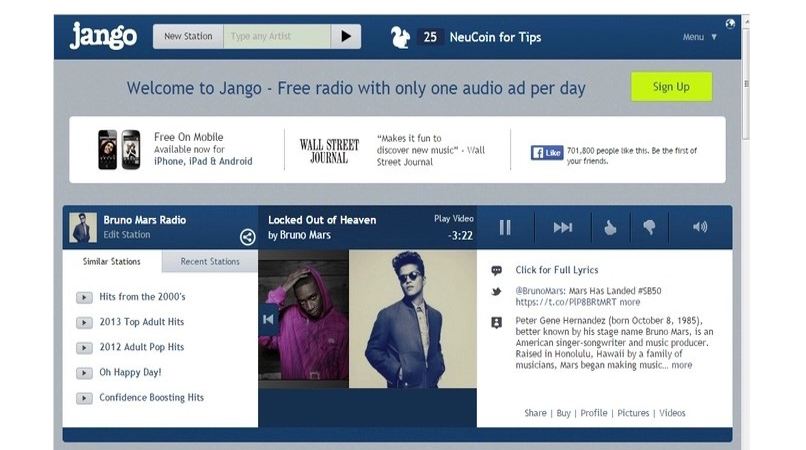Play the 2013 Top Adult Hits station

tap(84, 322)
